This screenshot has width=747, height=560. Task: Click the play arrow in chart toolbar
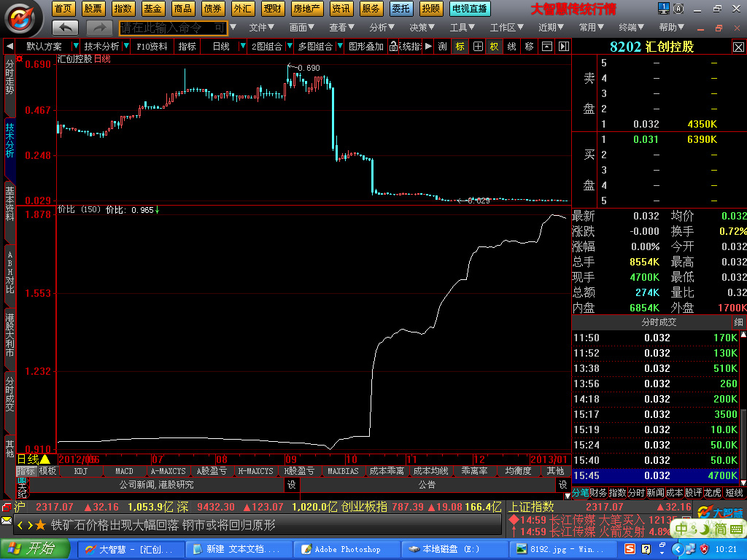427,46
